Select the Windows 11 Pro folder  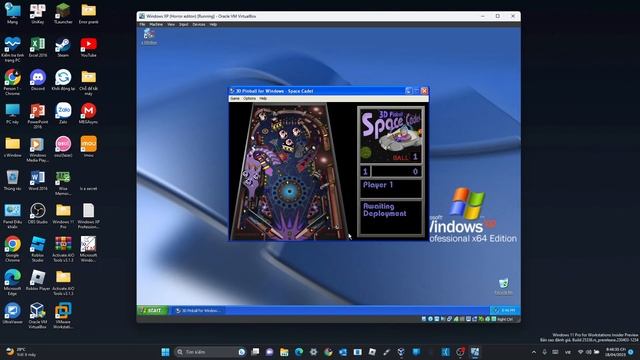click(63, 216)
